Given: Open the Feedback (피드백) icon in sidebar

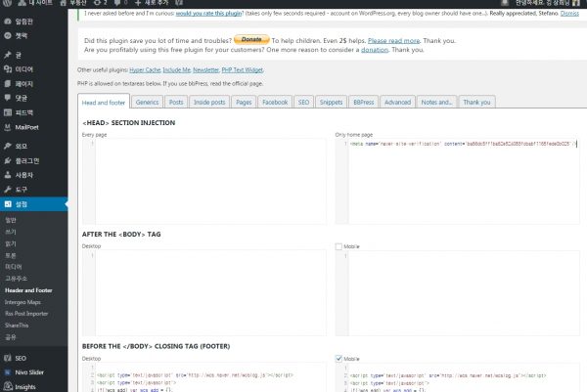Looking at the screenshot, I should (8, 112).
